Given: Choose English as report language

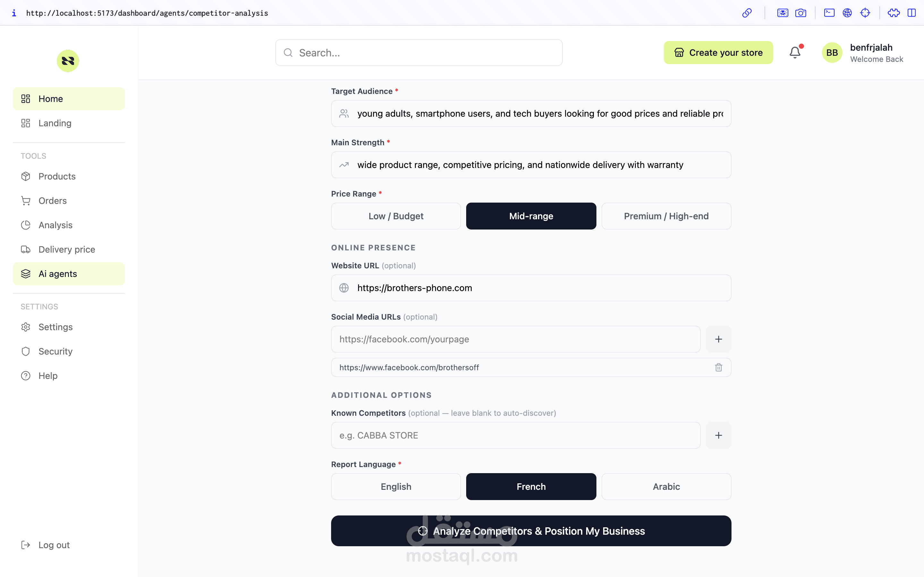Looking at the screenshot, I should (396, 487).
